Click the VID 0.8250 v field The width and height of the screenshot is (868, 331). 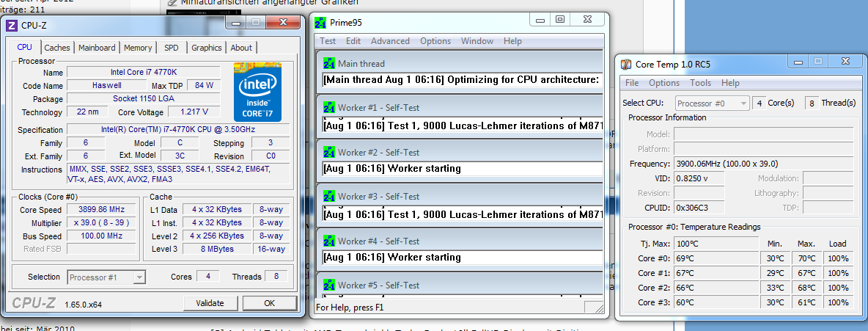tap(699, 178)
